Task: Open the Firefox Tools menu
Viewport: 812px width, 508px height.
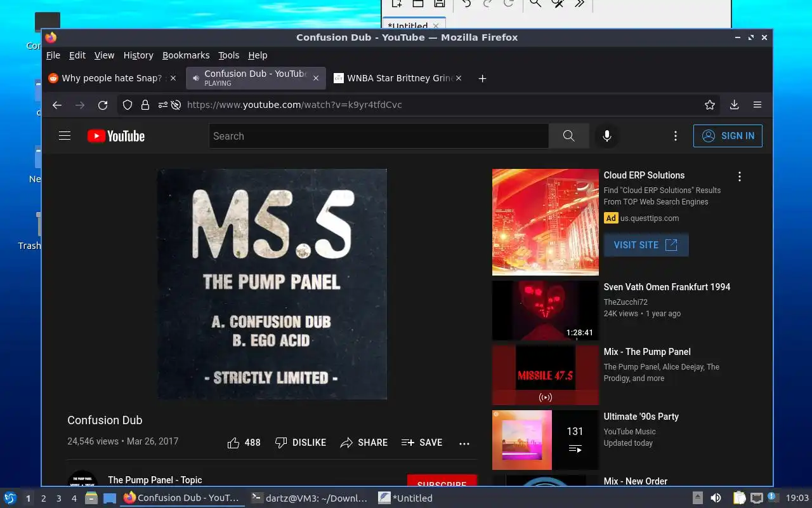Action: click(x=229, y=55)
